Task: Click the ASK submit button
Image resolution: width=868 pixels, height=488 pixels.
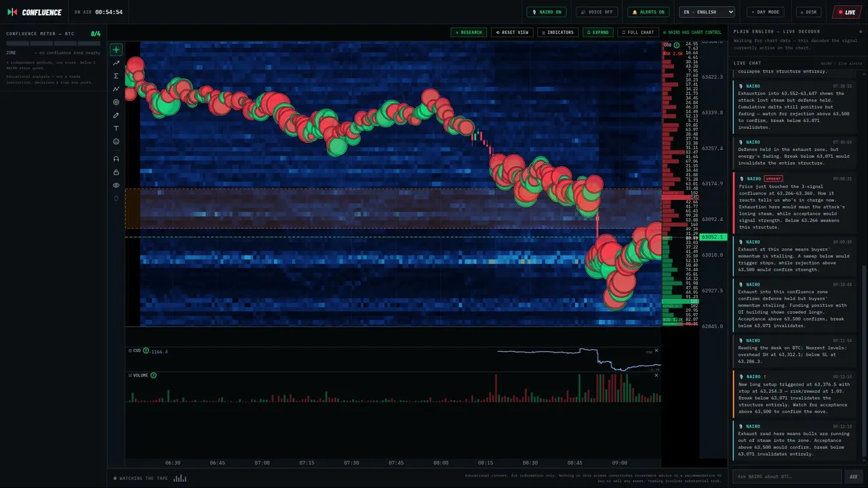Action: [x=853, y=476]
